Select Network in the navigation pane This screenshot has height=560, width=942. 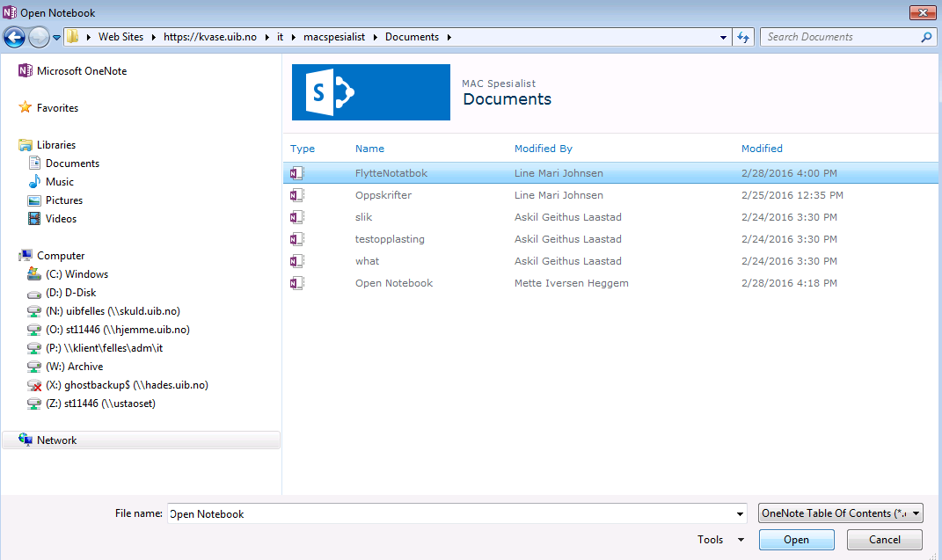click(x=56, y=440)
